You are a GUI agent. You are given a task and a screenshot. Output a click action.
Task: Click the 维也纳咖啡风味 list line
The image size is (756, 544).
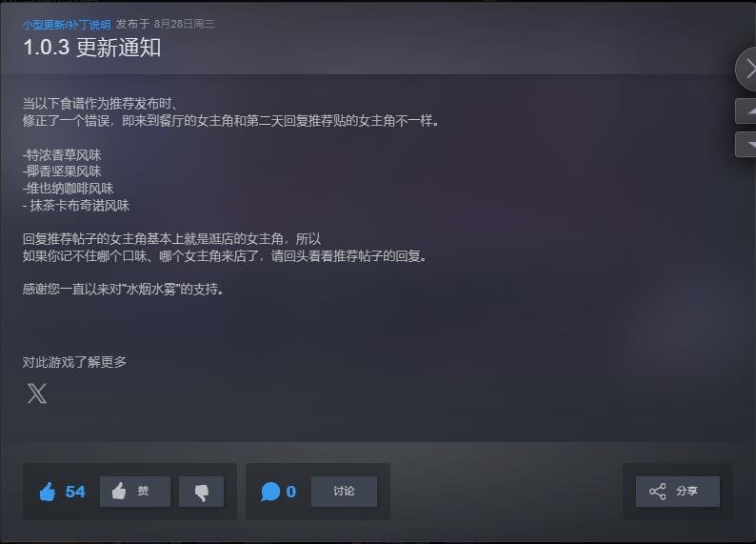(68, 188)
